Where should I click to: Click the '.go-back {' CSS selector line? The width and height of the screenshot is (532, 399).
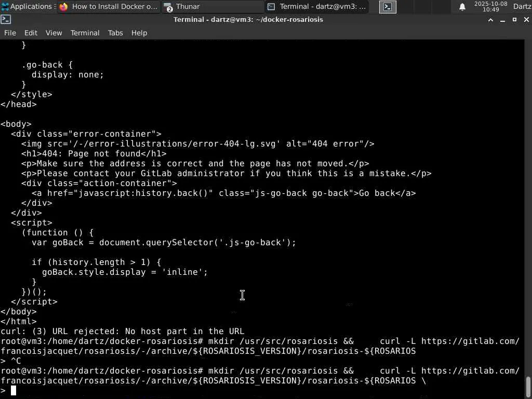[x=47, y=65]
